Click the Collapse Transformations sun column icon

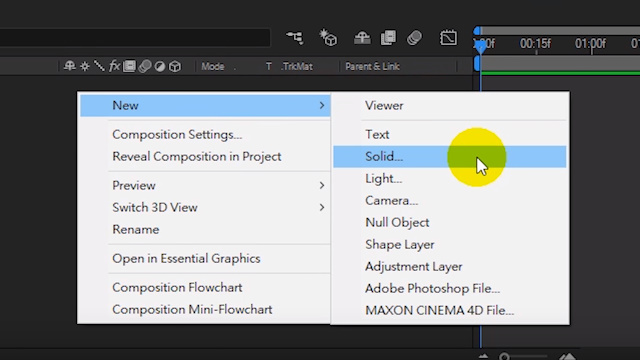point(84,66)
